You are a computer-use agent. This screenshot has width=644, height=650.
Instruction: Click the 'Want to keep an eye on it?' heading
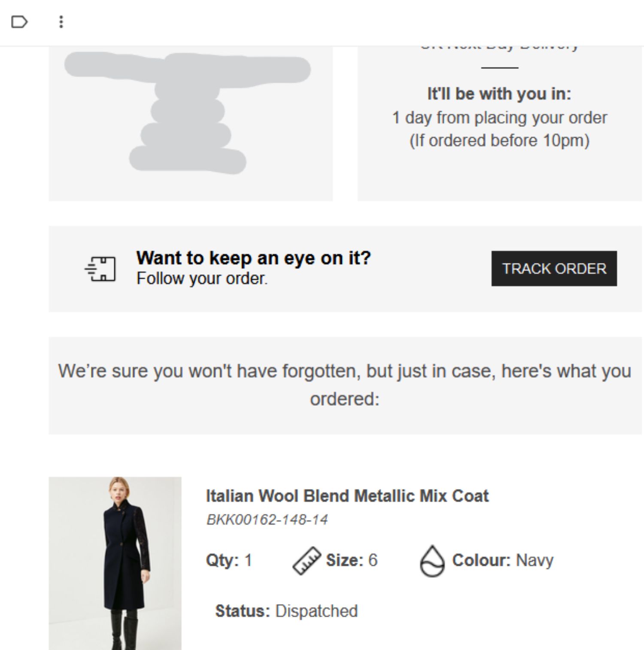253,258
